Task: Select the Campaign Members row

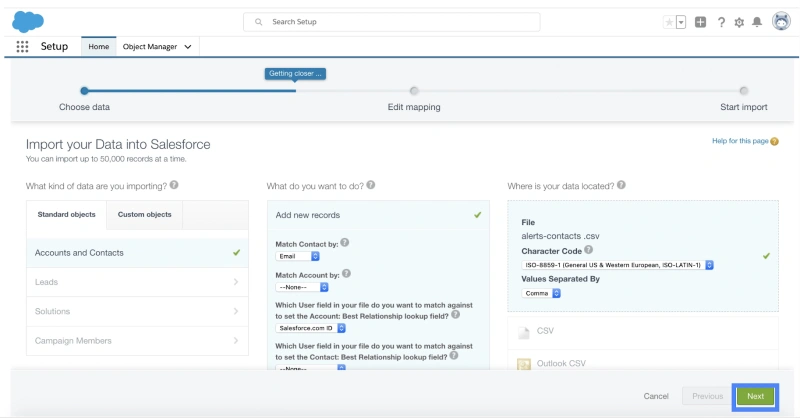Action: [x=137, y=340]
